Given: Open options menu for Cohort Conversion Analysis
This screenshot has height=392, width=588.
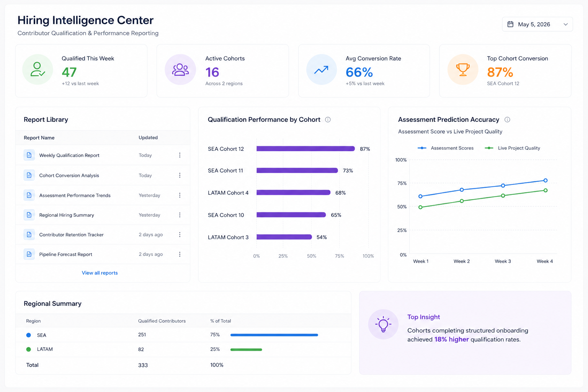Looking at the screenshot, I should [x=180, y=175].
